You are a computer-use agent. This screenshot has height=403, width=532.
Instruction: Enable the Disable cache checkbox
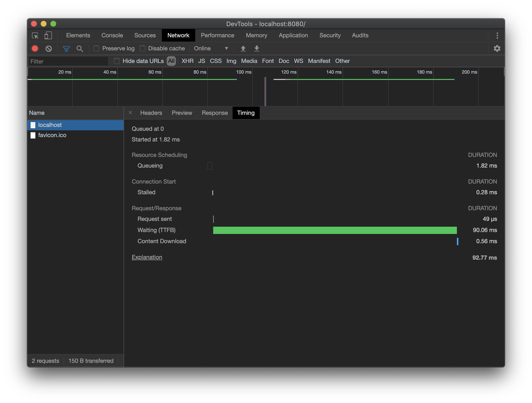point(142,49)
